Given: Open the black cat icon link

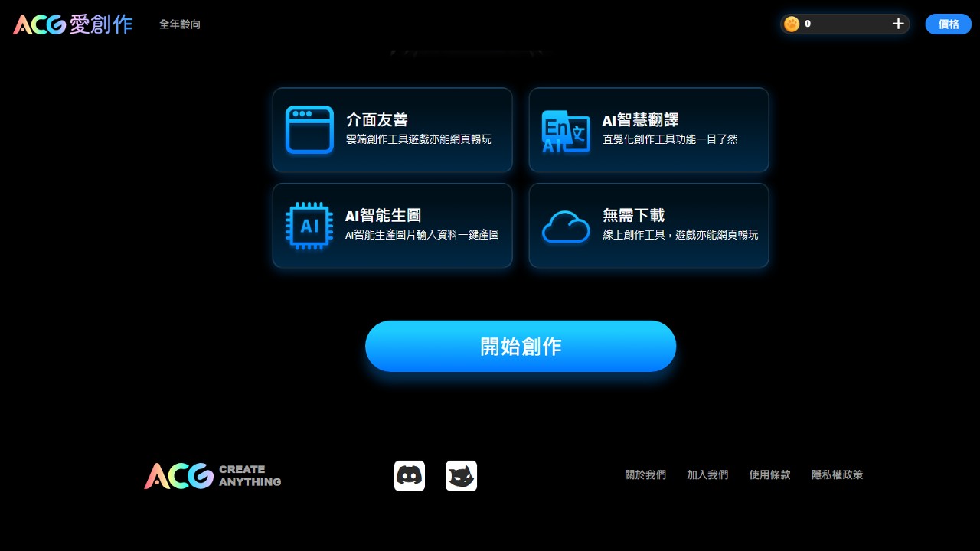Looking at the screenshot, I should (x=461, y=476).
